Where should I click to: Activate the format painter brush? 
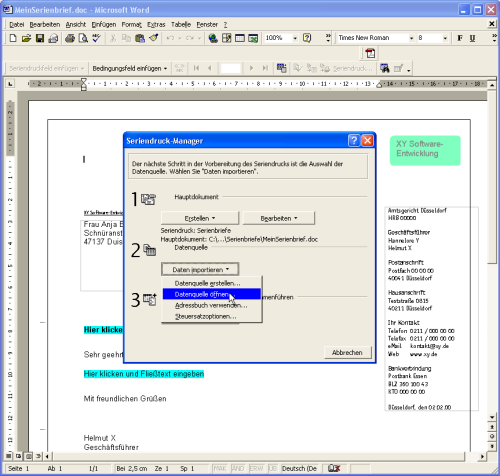153,38
